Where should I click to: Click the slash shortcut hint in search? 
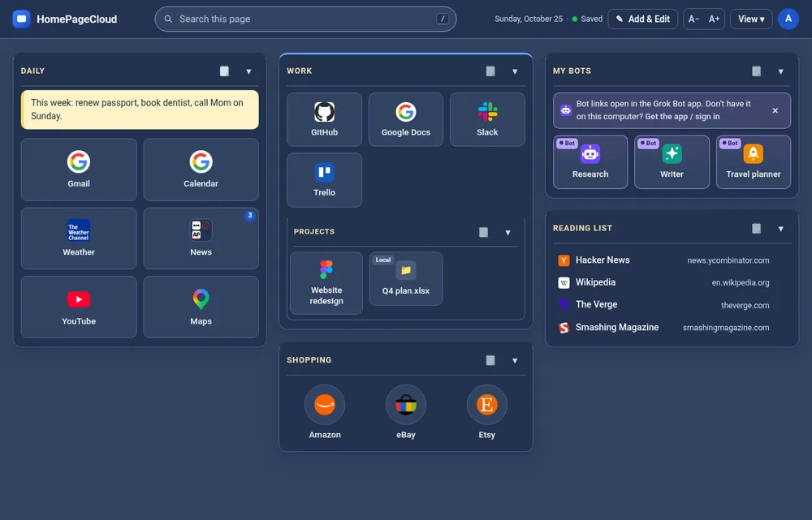coord(443,19)
